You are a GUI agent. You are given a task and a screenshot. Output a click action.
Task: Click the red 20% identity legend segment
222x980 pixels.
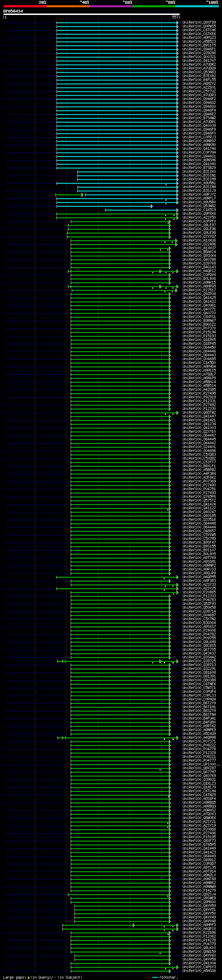(25, 6)
